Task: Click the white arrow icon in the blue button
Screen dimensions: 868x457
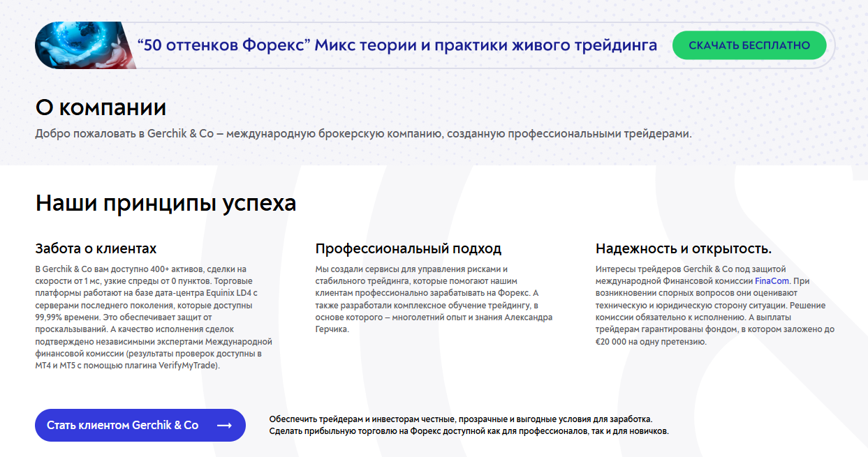Action: coord(224,426)
